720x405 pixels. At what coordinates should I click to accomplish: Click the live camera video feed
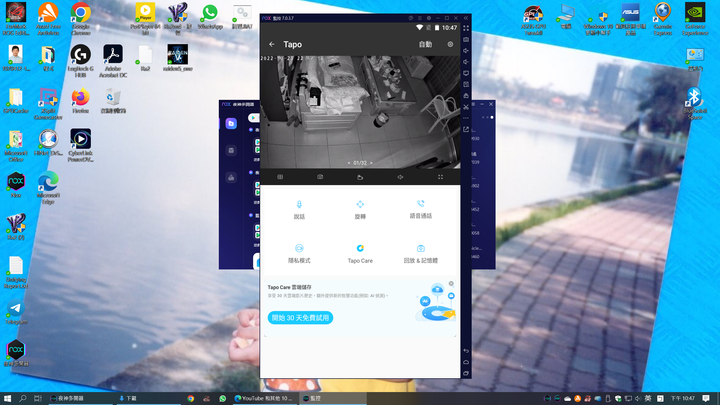(x=360, y=112)
